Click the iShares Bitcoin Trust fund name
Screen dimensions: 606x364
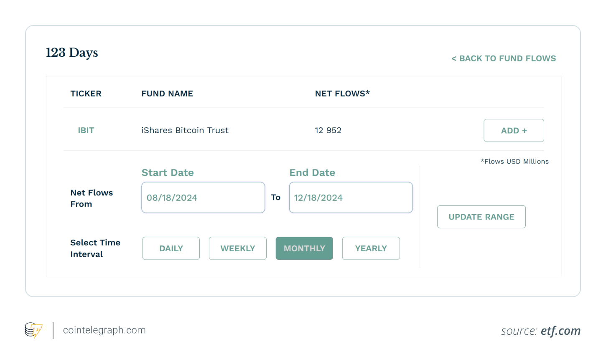185,130
